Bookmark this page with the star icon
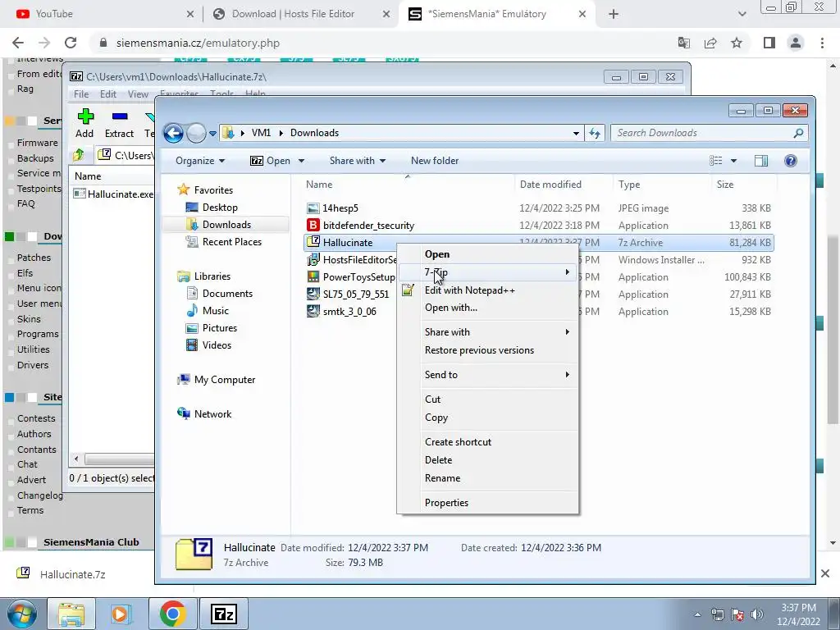 [x=737, y=43]
